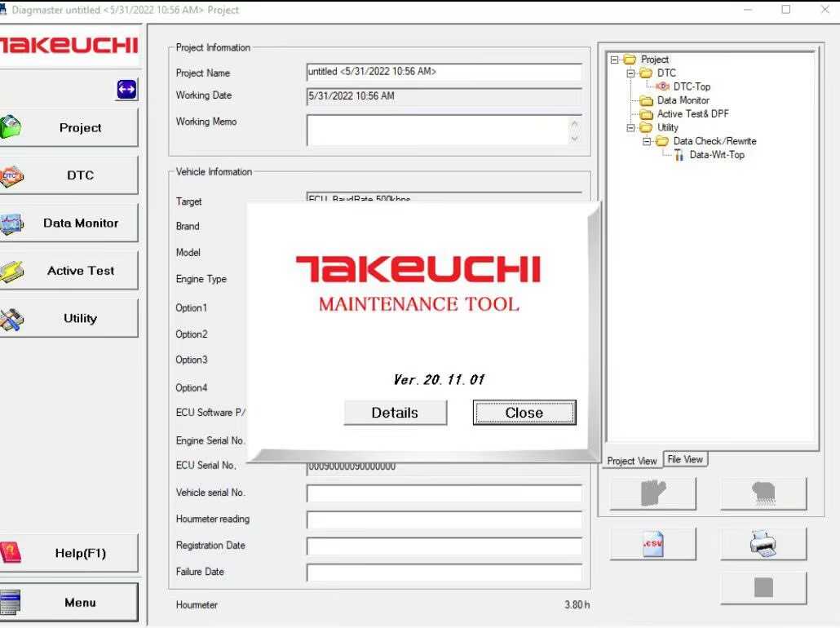Open Help (F1) from the sidebar
Viewport: 840px width, 628px height.
coord(69,553)
